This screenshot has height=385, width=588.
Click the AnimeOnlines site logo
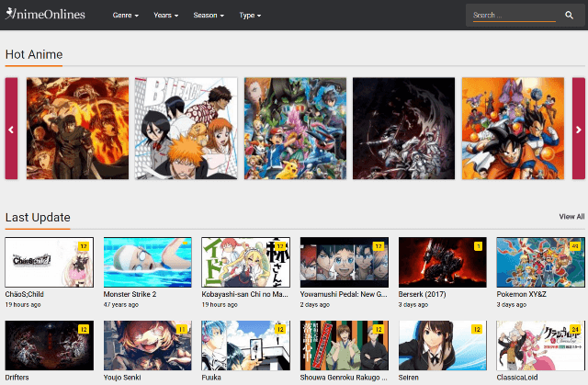click(45, 15)
